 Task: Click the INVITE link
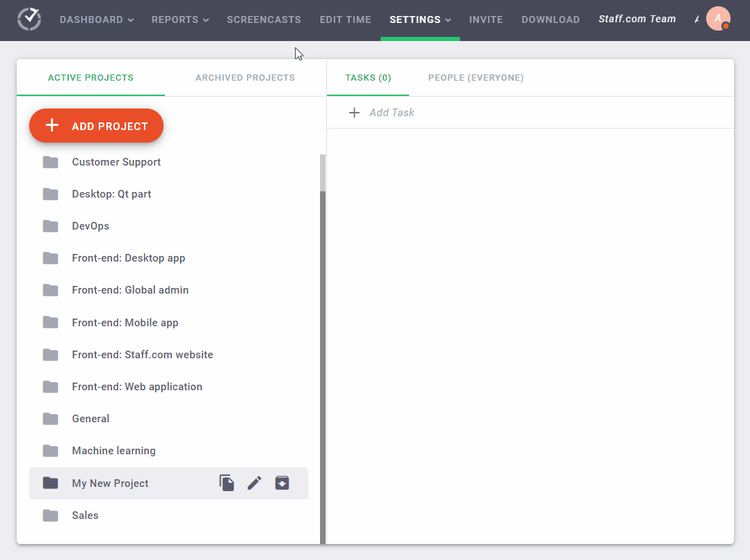[486, 19]
